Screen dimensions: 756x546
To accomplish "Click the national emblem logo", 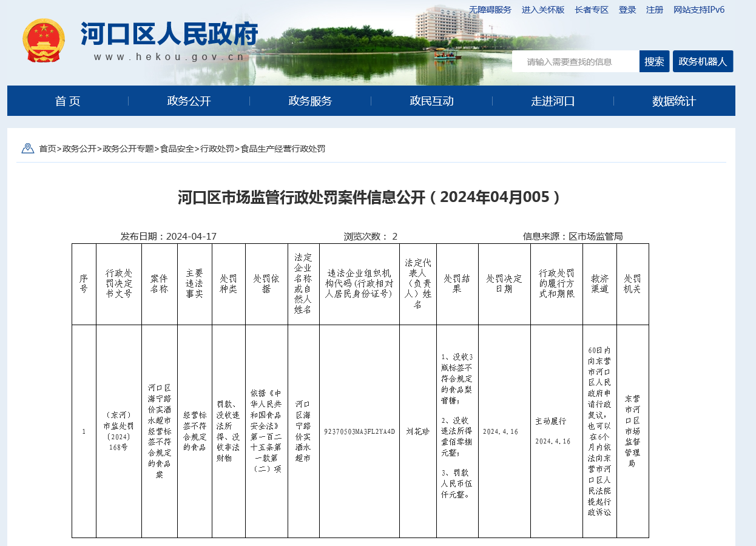I will tap(44, 40).
